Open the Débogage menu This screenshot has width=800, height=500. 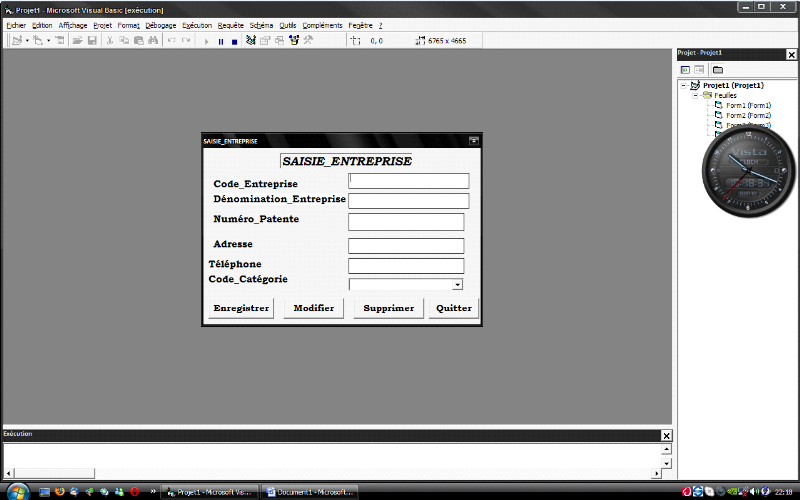tap(159, 25)
